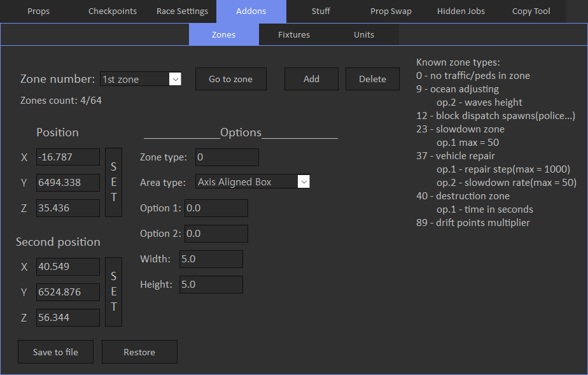Image resolution: width=588 pixels, height=375 pixels.
Task: Switch to the Fixtures sub-tab
Action: click(294, 34)
